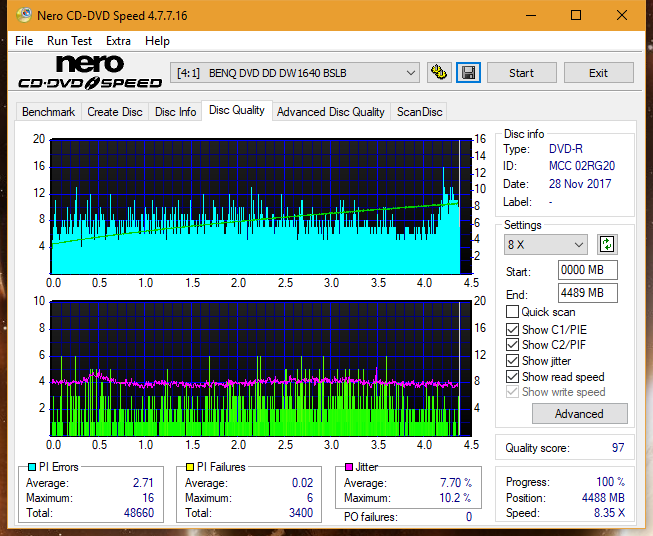Click the Start button
653x536 pixels.
tap(521, 73)
